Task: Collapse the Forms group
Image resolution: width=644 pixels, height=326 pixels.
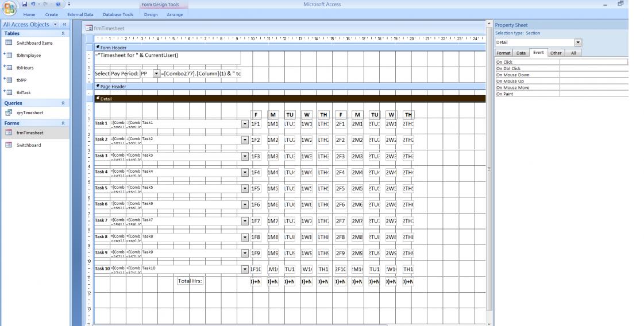Action: [x=63, y=123]
